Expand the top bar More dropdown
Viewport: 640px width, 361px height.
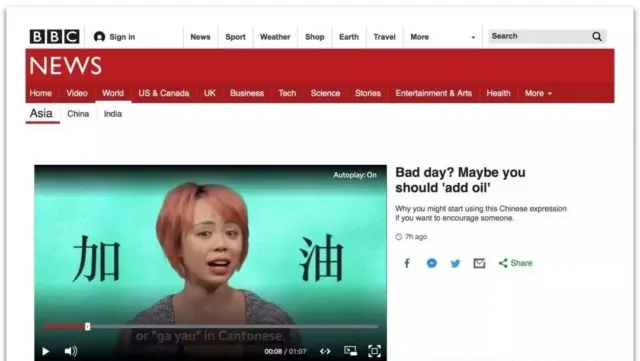tap(443, 37)
